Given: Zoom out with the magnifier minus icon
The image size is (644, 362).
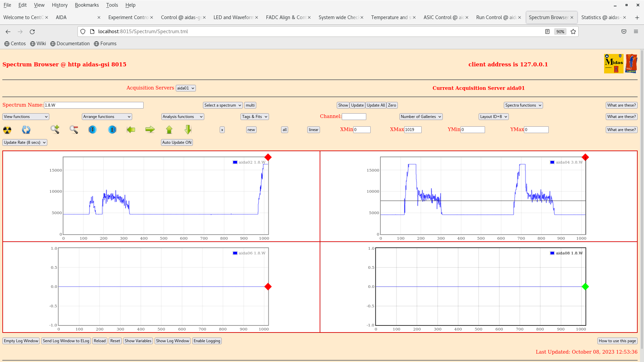Looking at the screenshot, I should (74, 129).
